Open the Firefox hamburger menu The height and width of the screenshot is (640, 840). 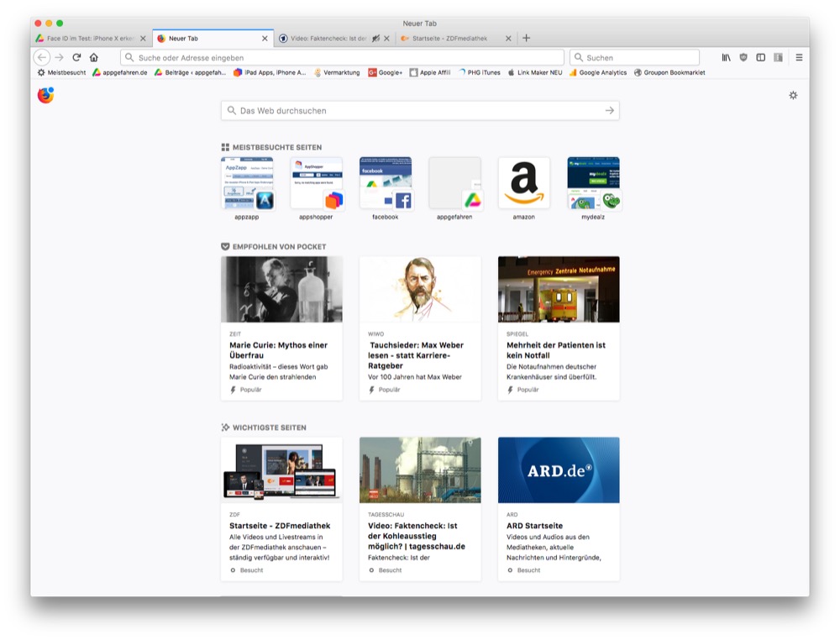(x=799, y=57)
